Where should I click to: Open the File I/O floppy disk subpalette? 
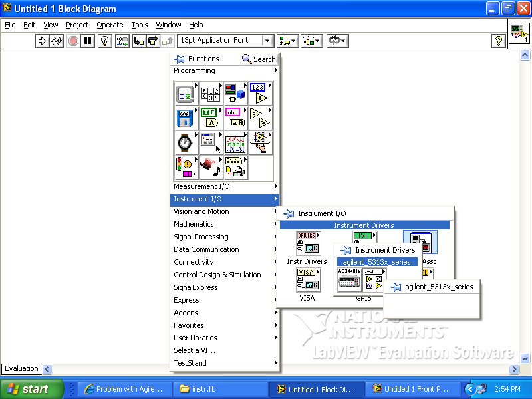coord(186,118)
